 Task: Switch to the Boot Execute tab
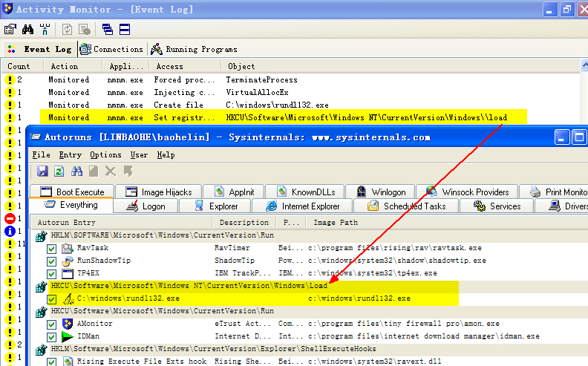(72, 192)
